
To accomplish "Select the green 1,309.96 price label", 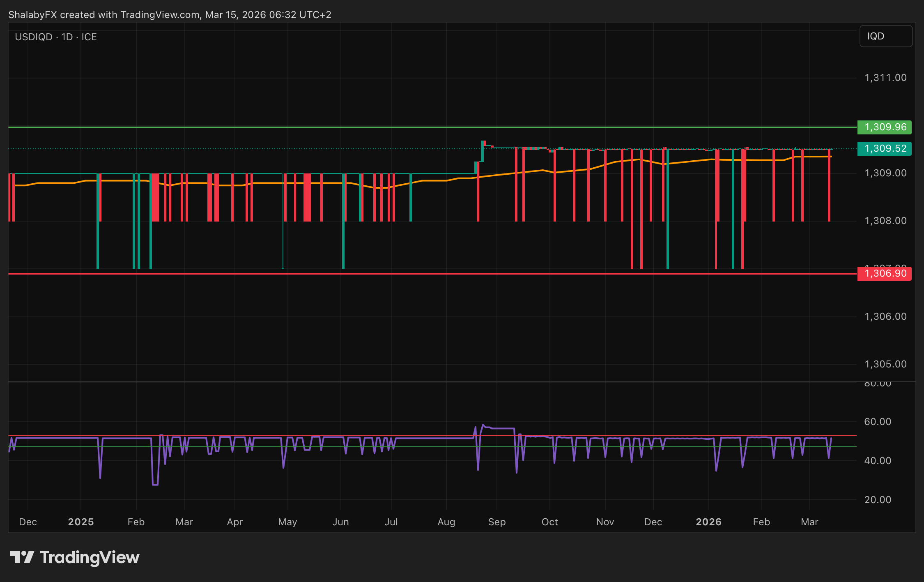I will pos(884,127).
